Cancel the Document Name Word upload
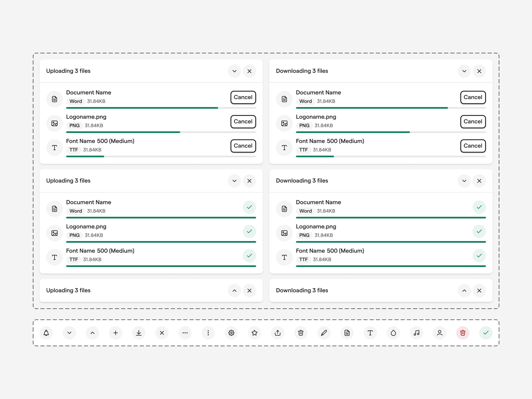Viewport: 532px width, 399px height. point(243,97)
